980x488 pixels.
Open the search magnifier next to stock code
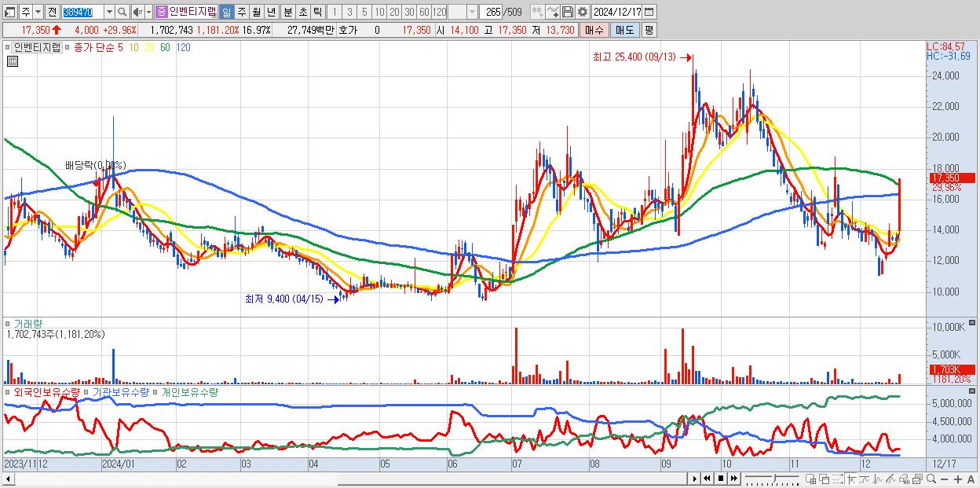tap(122, 12)
